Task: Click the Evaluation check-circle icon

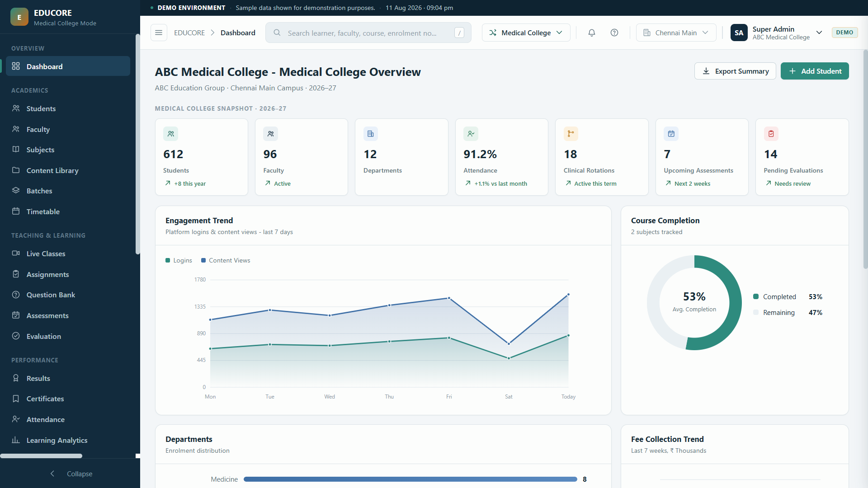Action: pos(16,336)
